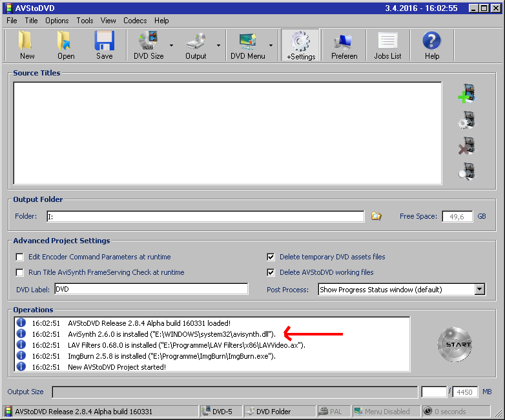505x420 pixels.
Task: Browse for the output folder with the folder icon
Action: pos(376,216)
